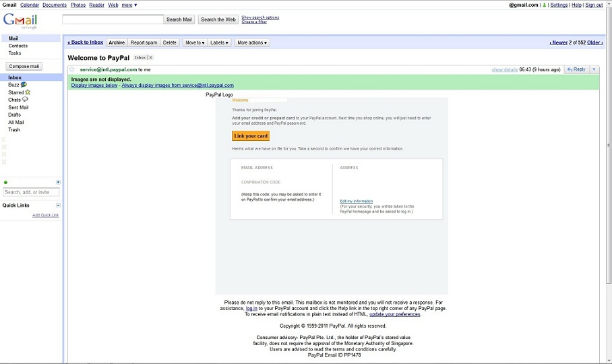Click the Gmail logo
This screenshot has height=364, width=612.
point(20,21)
